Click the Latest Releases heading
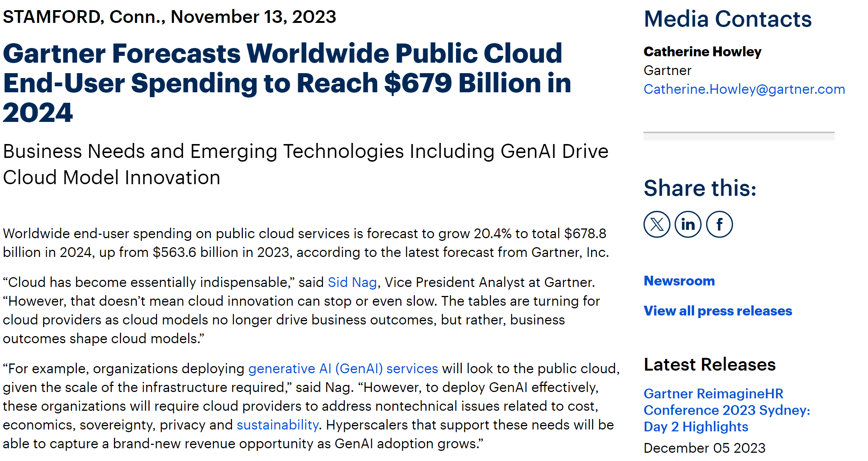This screenshot has height=461, width=868. point(709,364)
